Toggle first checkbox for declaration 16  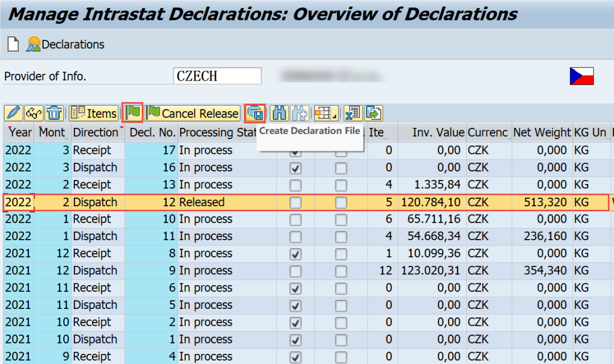click(296, 168)
